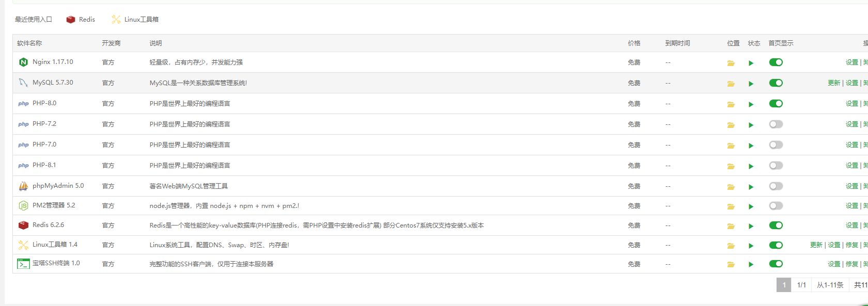Click the 到期时间 column header
The height and width of the screenshot is (306, 868).
677,43
